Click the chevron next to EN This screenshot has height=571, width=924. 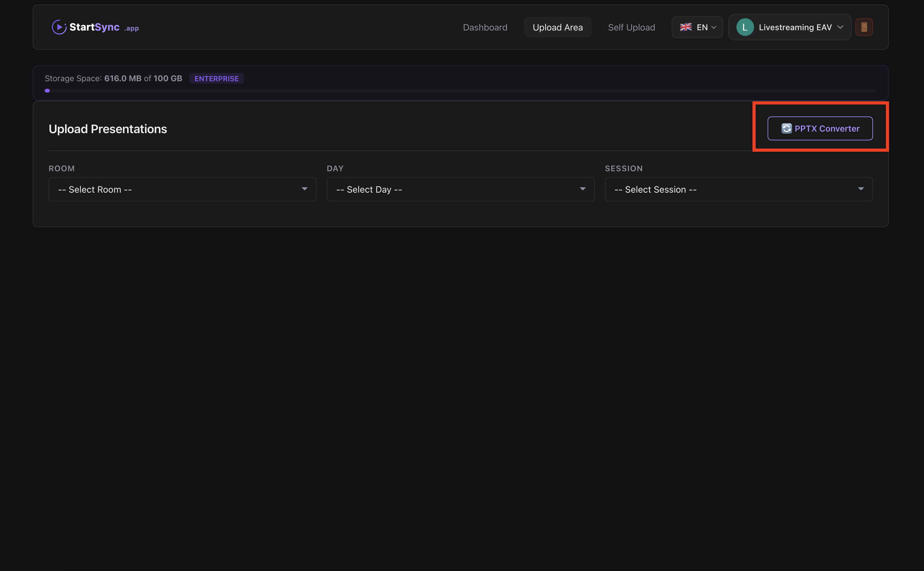pos(714,27)
